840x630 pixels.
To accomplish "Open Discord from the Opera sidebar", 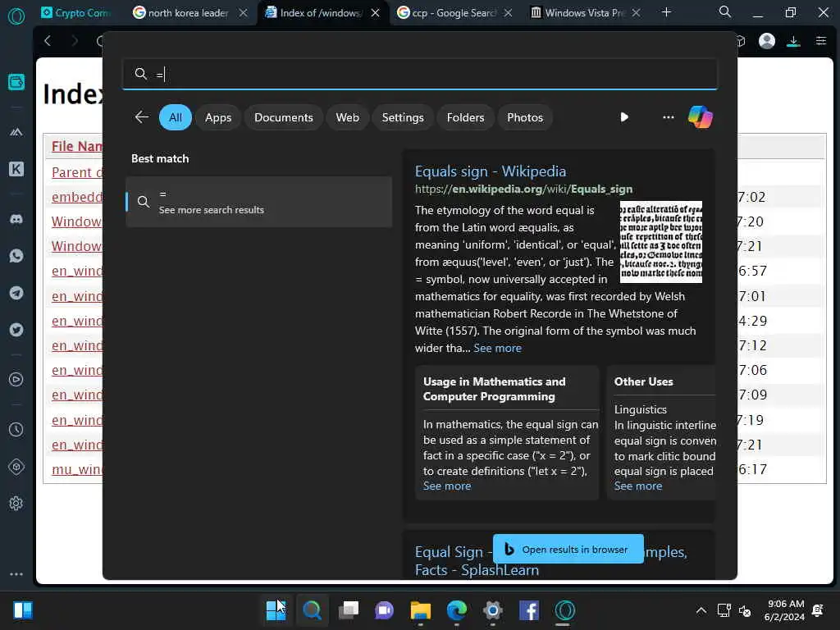I will click(x=16, y=220).
